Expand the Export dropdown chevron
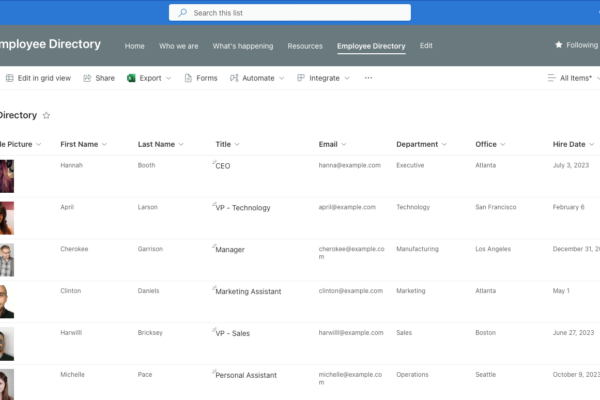Image resolution: width=600 pixels, height=400 pixels. click(168, 78)
